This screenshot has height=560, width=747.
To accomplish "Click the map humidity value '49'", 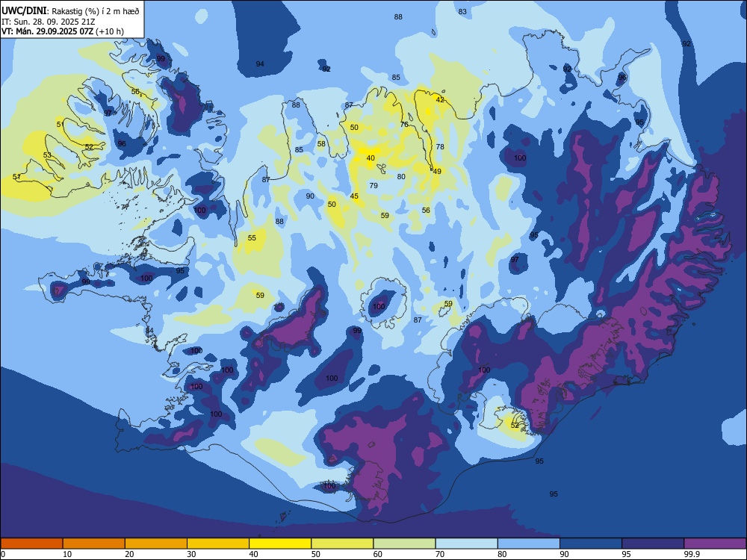I will pos(437,172).
